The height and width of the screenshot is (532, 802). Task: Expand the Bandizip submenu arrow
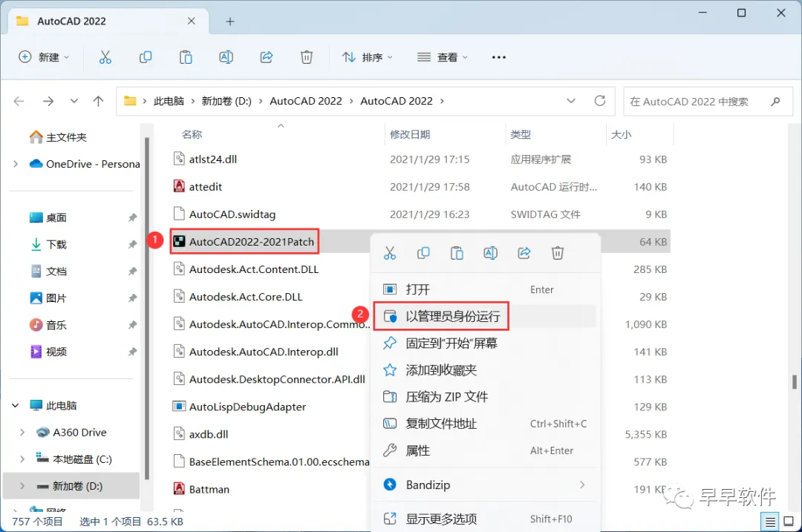coord(582,485)
